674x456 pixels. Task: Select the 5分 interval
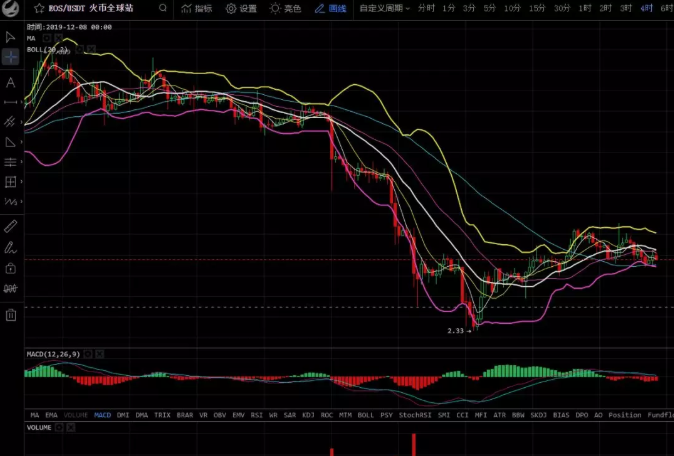tap(490, 8)
